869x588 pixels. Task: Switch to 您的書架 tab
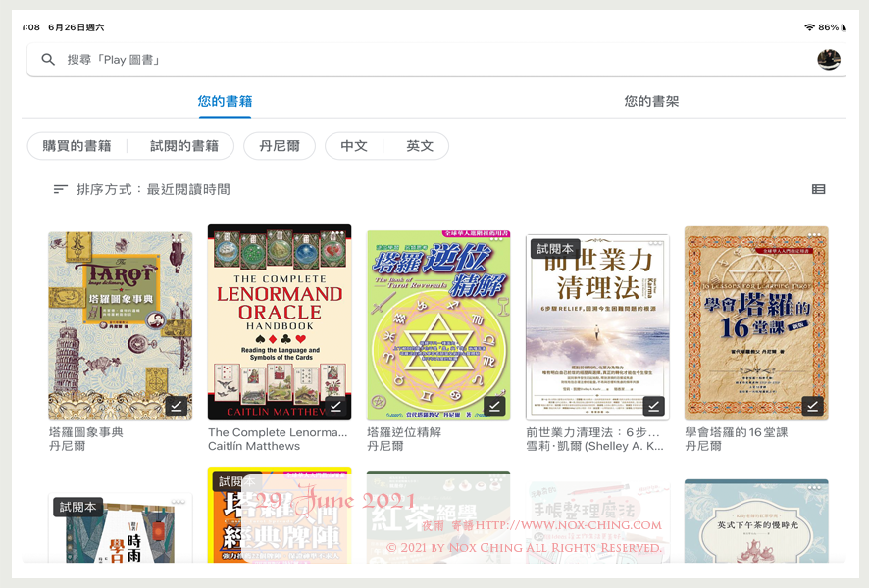651,101
